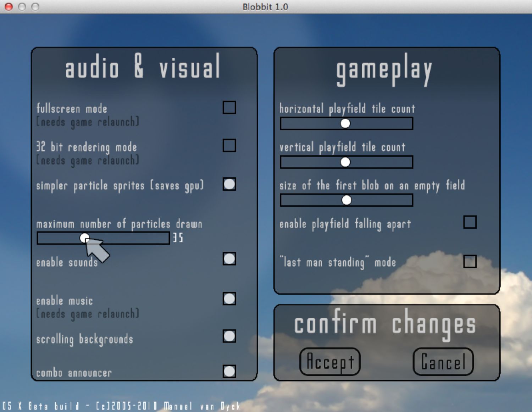Click the particle count value 35
The width and height of the screenshot is (532, 412).
click(x=178, y=238)
